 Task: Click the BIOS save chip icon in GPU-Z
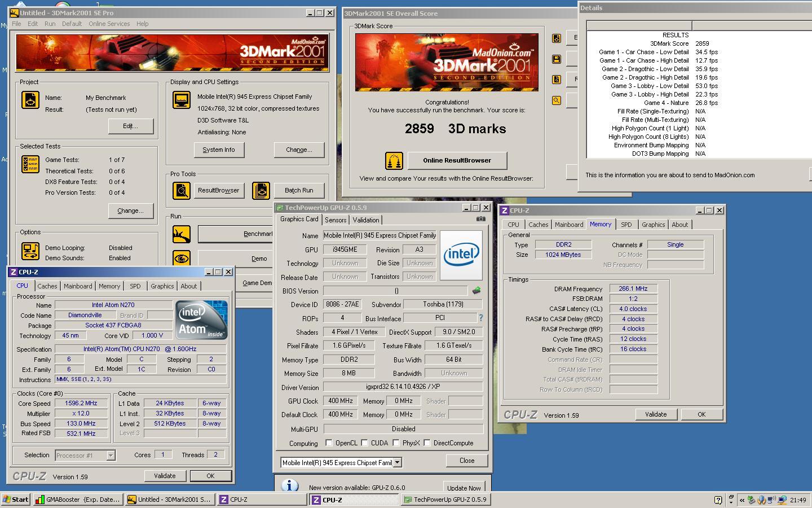476,291
